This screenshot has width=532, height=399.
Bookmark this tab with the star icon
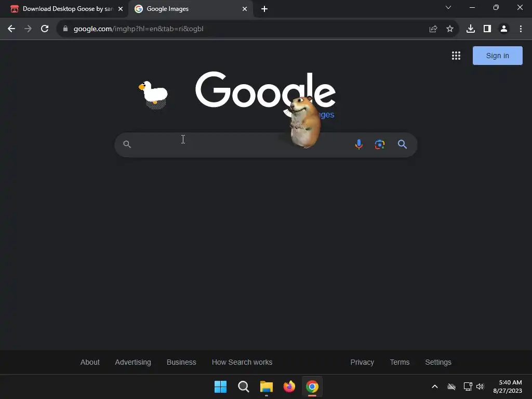(x=450, y=29)
